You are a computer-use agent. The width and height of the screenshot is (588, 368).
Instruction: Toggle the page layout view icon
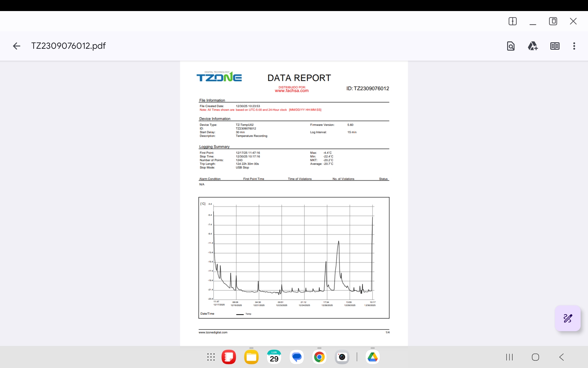pos(555,46)
